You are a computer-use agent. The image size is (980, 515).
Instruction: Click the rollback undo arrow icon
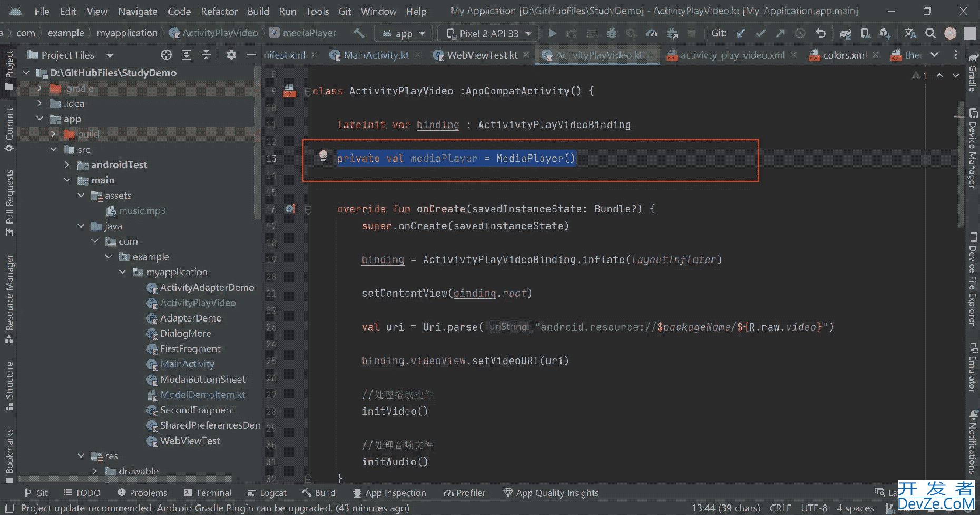tap(820, 33)
